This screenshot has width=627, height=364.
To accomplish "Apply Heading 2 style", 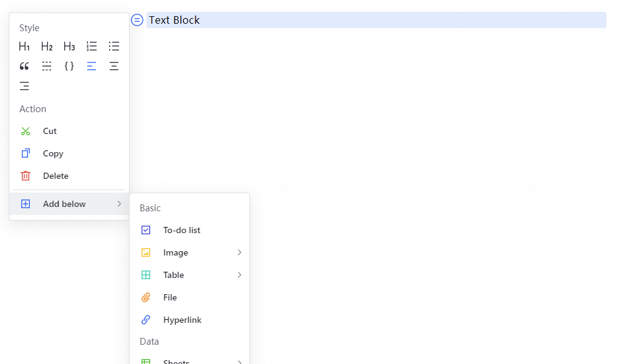I will point(47,46).
